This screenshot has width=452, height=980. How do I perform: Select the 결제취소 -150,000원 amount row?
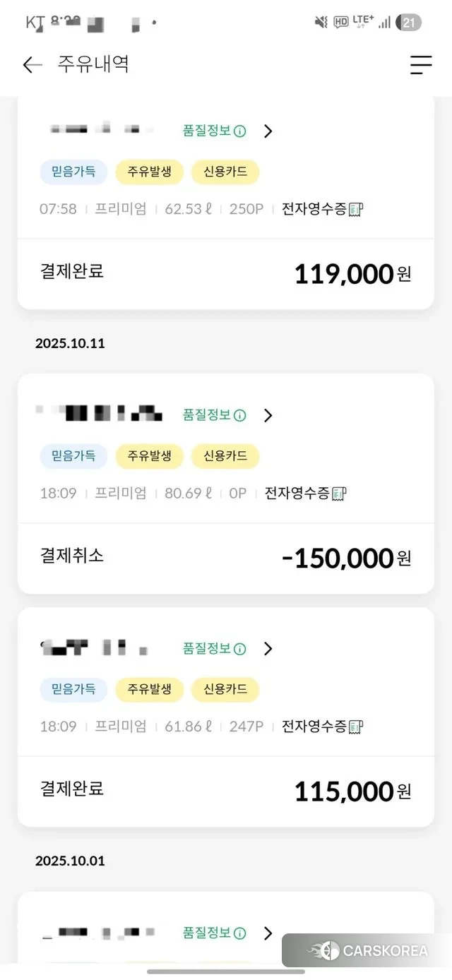pos(226,558)
